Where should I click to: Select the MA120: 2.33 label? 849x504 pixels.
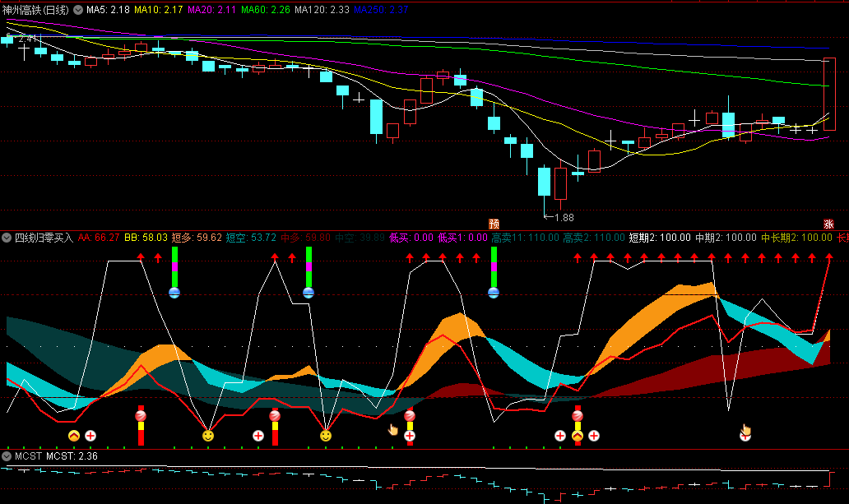[x=322, y=10]
